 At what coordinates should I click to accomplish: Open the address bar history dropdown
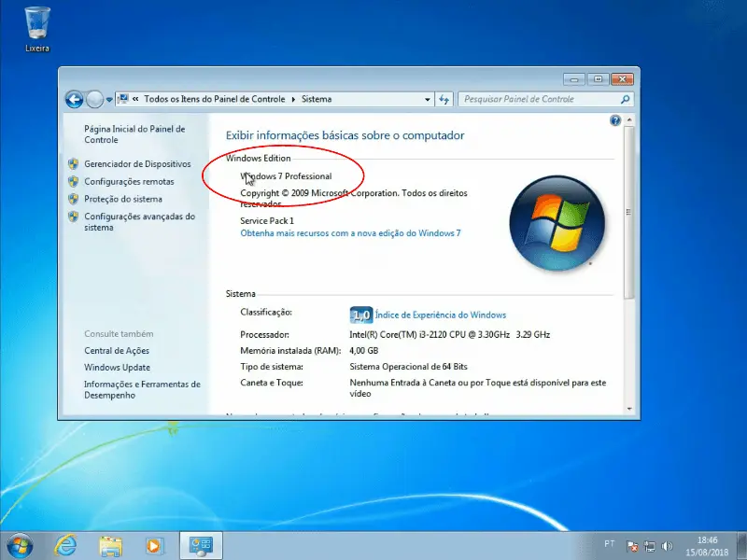coord(428,100)
